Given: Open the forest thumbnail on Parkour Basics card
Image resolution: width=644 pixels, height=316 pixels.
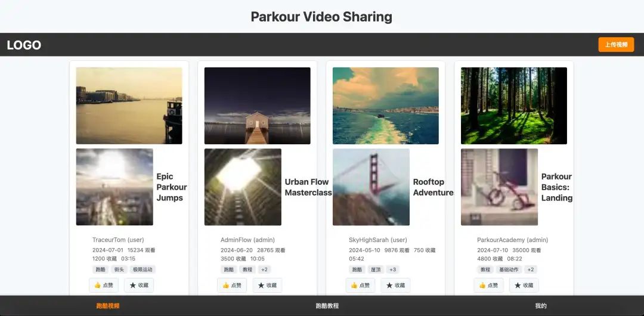Looking at the screenshot, I should click(513, 106).
